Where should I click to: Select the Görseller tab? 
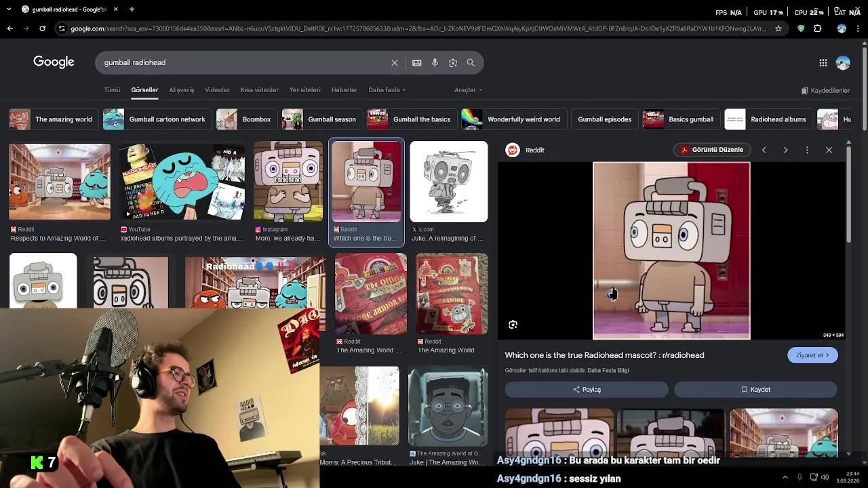click(x=144, y=89)
